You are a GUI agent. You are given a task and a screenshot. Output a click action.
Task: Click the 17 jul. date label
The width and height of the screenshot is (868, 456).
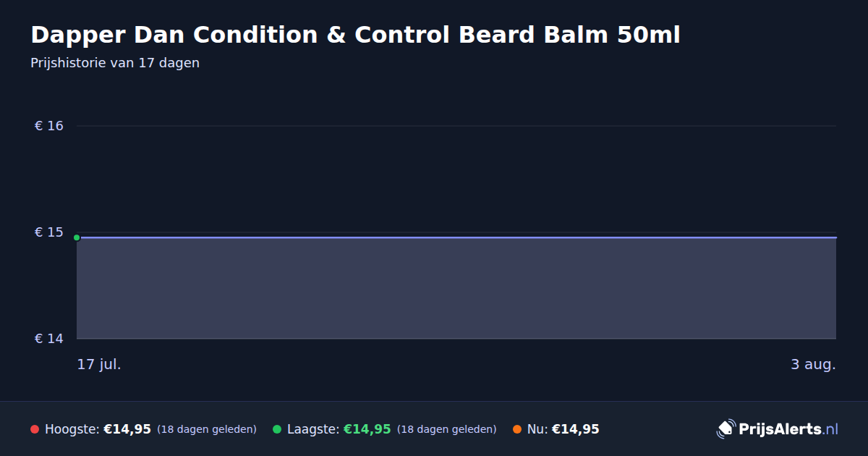tap(99, 364)
